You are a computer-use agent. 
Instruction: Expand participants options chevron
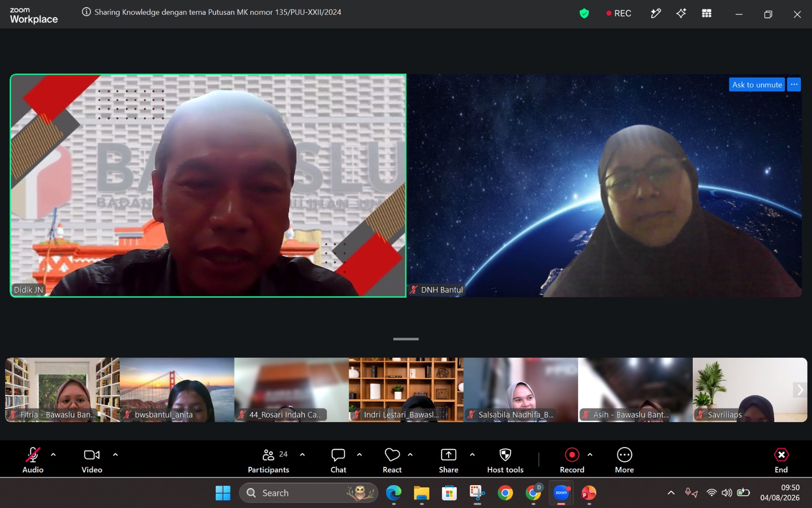coord(302,455)
